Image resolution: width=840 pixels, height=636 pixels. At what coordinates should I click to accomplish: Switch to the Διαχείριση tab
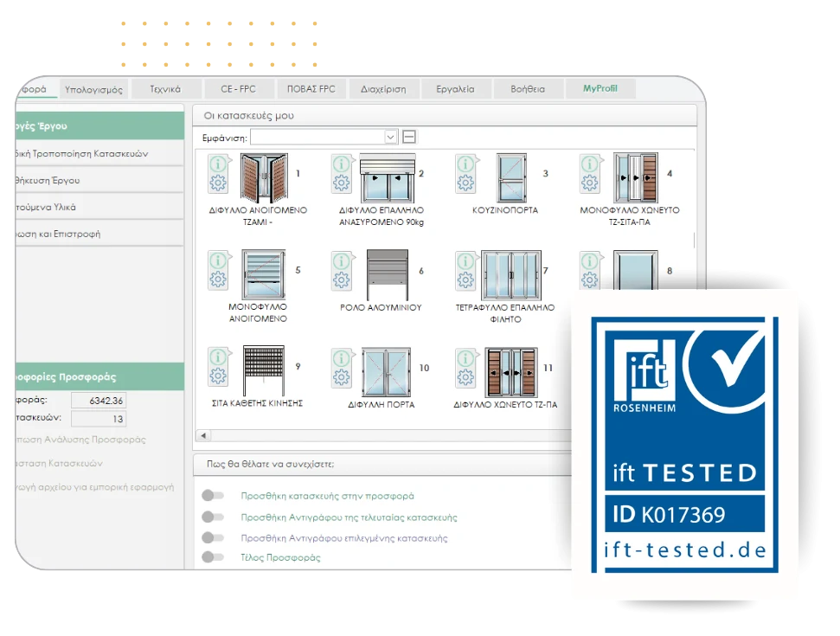coord(383,89)
